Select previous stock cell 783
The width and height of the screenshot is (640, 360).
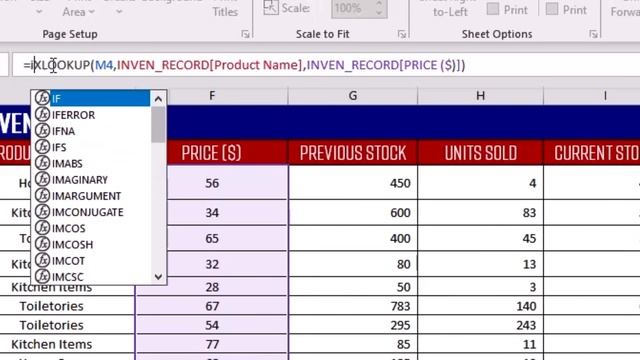click(x=353, y=306)
